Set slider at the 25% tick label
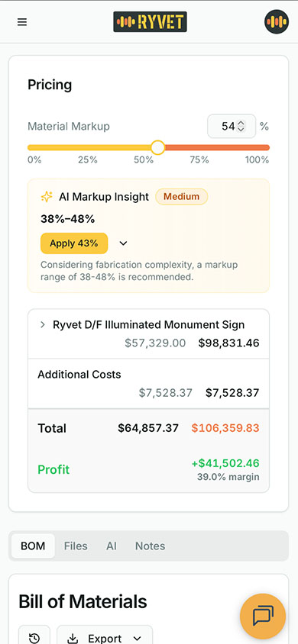The height and width of the screenshot is (644, 298). pyautogui.click(x=88, y=159)
